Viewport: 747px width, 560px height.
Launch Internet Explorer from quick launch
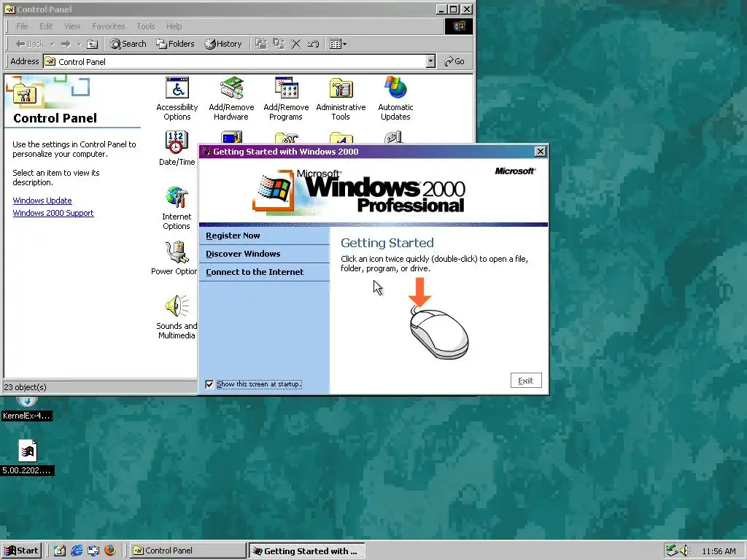coord(77,551)
